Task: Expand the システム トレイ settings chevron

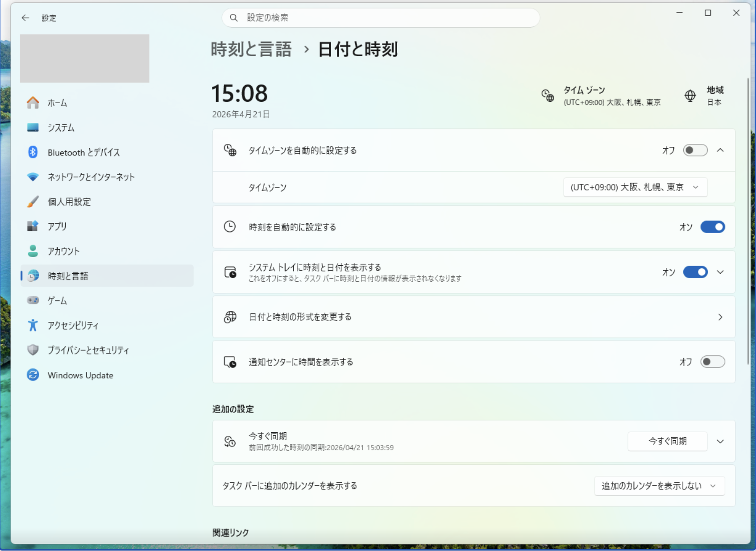Action: click(720, 272)
